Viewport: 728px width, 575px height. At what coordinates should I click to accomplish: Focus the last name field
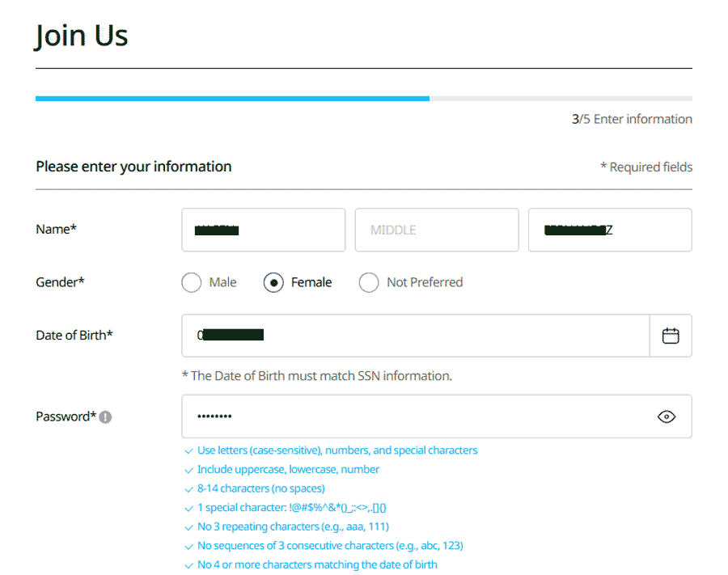[610, 230]
